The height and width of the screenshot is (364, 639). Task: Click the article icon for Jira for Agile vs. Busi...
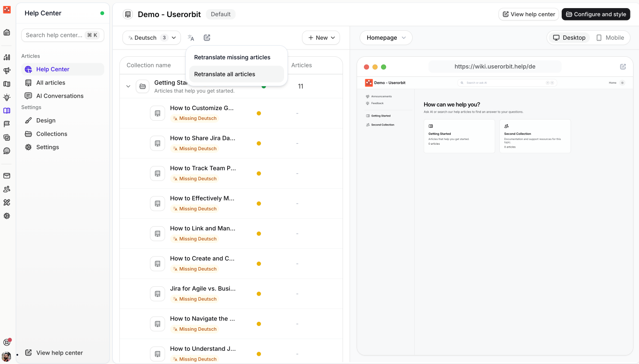coord(158,294)
